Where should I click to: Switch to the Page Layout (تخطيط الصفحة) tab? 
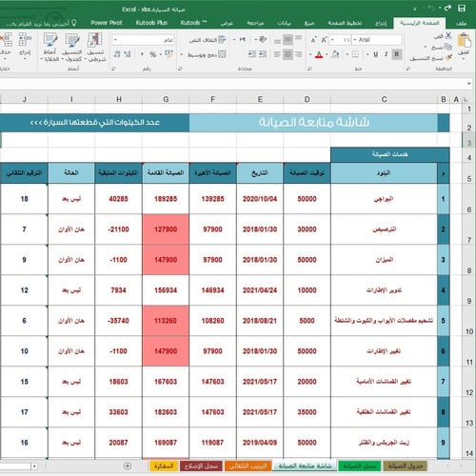pyautogui.click(x=345, y=23)
